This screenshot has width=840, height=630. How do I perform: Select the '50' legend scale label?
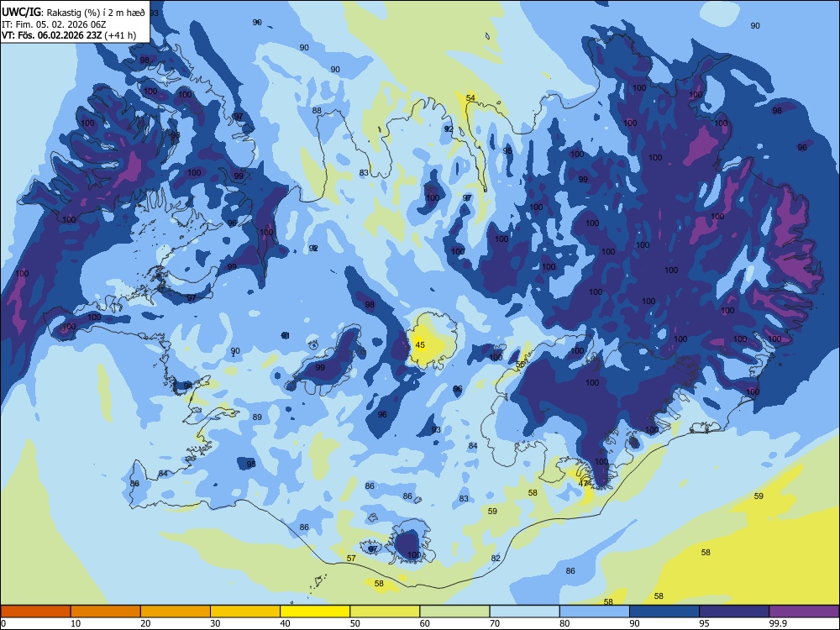[x=354, y=623]
